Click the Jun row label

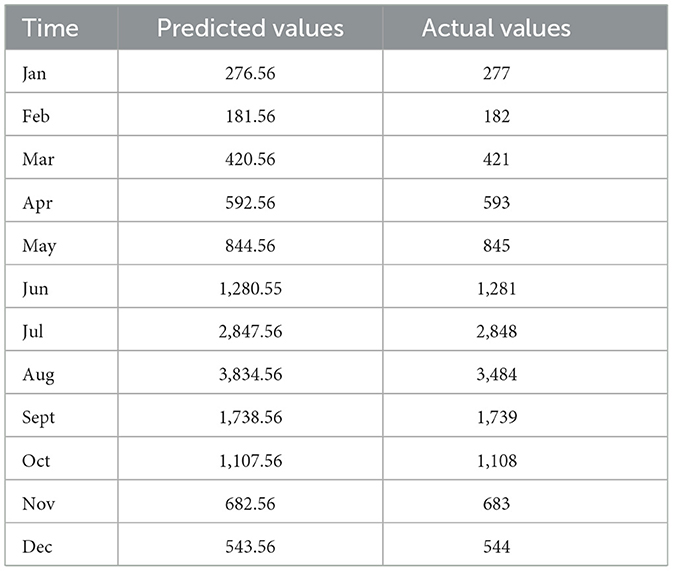35,290
